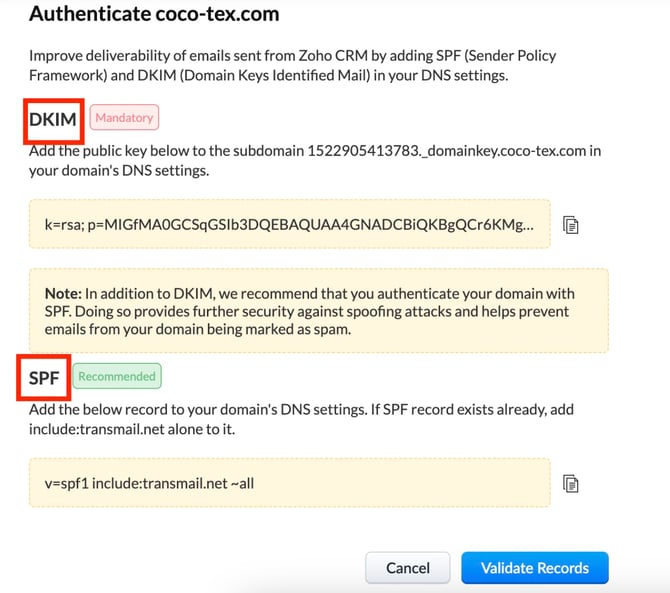The height and width of the screenshot is (593, 670).
Task: Click the Improve deliverability description paragraph
Action: tap(293, 65)
